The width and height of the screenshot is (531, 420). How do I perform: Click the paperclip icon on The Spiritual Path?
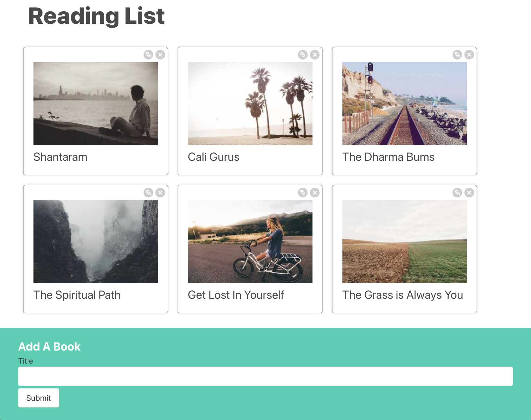click(148, 192)
